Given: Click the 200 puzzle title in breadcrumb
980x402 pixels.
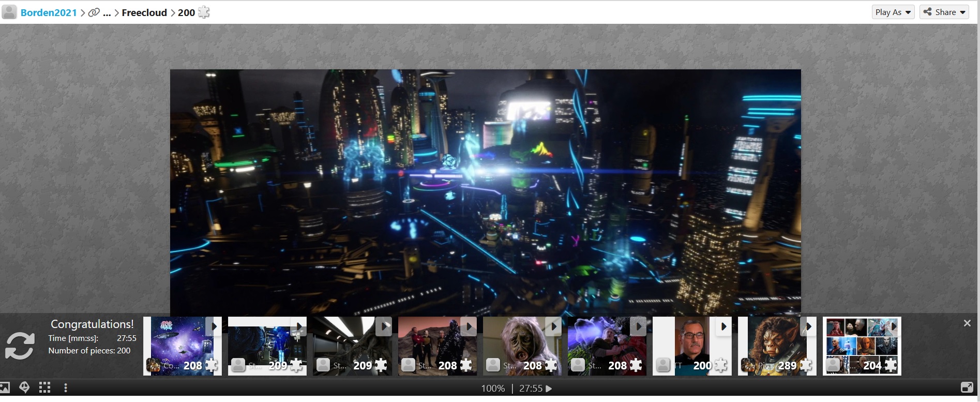Looking at the screenshot, I should click(186, 12).
